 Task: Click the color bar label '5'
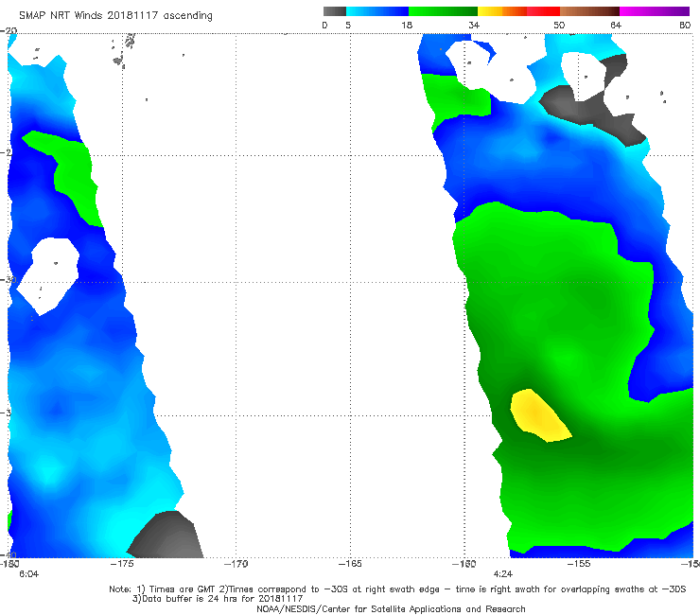pyautogui.click(x=348, y=25)
